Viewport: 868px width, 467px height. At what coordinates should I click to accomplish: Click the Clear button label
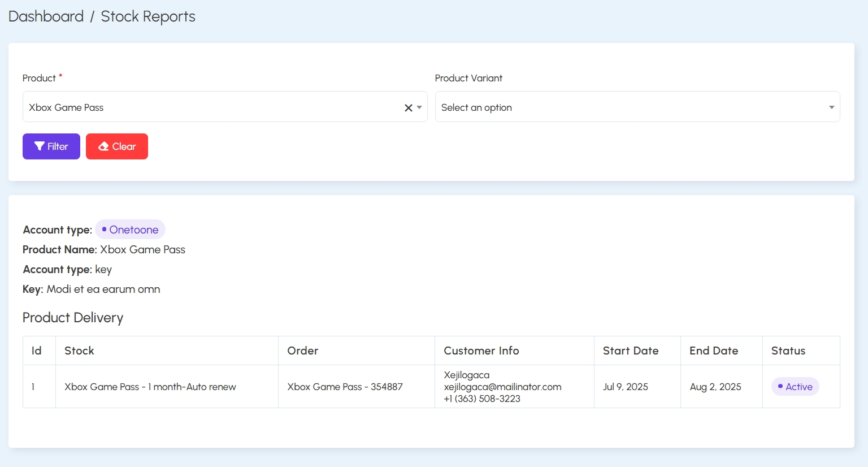pyautogui.click(x=124, y=146)
